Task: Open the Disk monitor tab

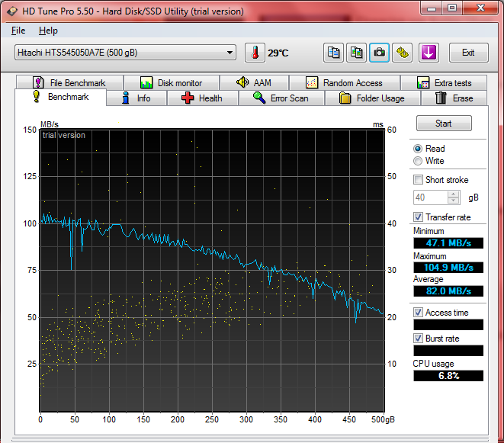Action: 172,83
